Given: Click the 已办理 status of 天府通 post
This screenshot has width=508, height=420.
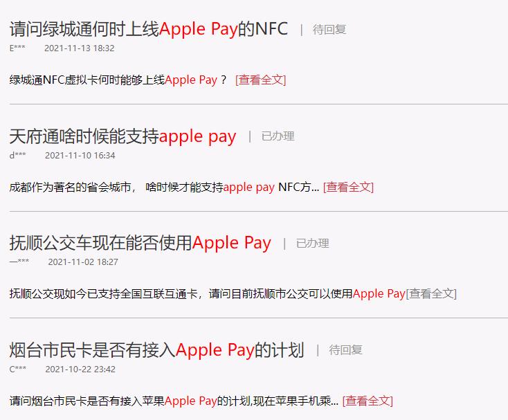Looking at the screenshot, I should [x=278, y=136].
